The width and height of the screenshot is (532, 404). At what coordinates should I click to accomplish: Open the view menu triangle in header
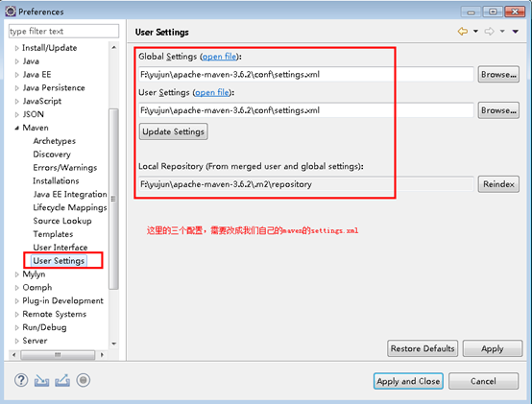pos(516,32)
